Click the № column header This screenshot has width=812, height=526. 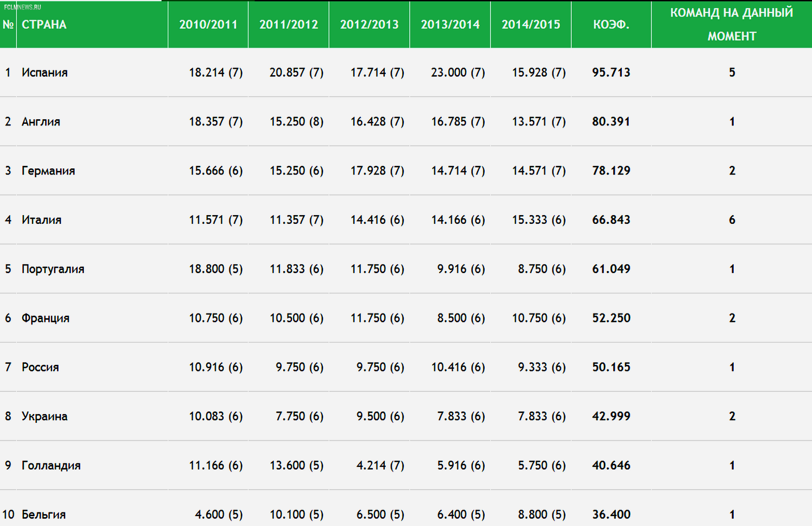tap(8, 25)
